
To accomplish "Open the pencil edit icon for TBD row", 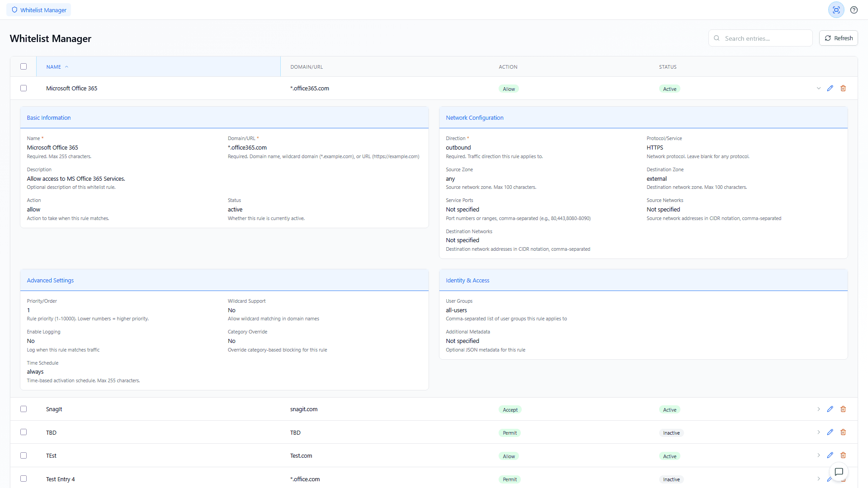I will point(830,432).
